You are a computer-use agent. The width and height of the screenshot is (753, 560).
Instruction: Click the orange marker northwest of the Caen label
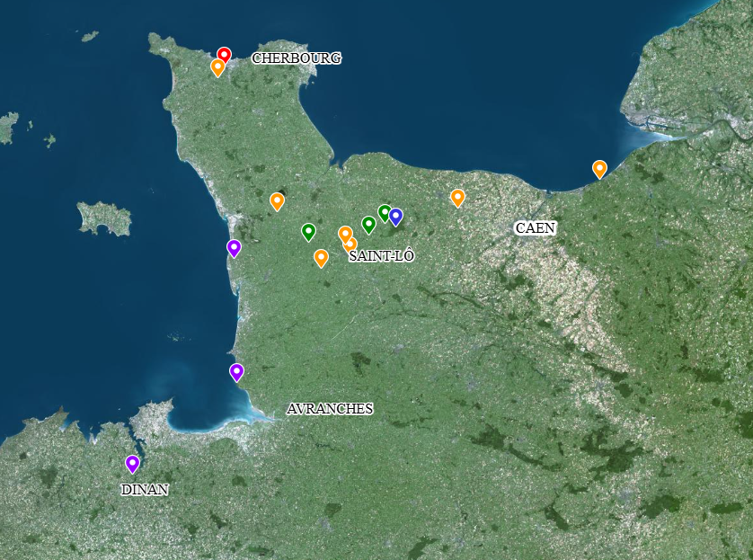[x=457, y=198]
